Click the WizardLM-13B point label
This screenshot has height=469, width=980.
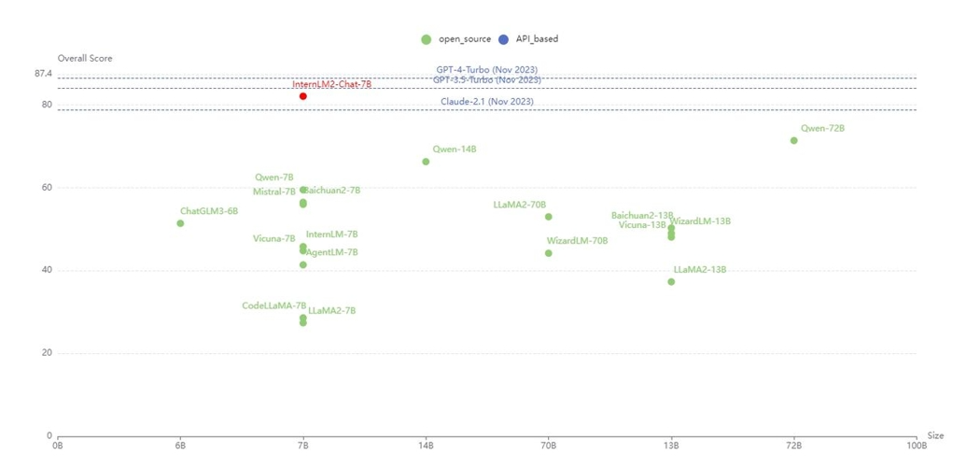click(700, 221)
